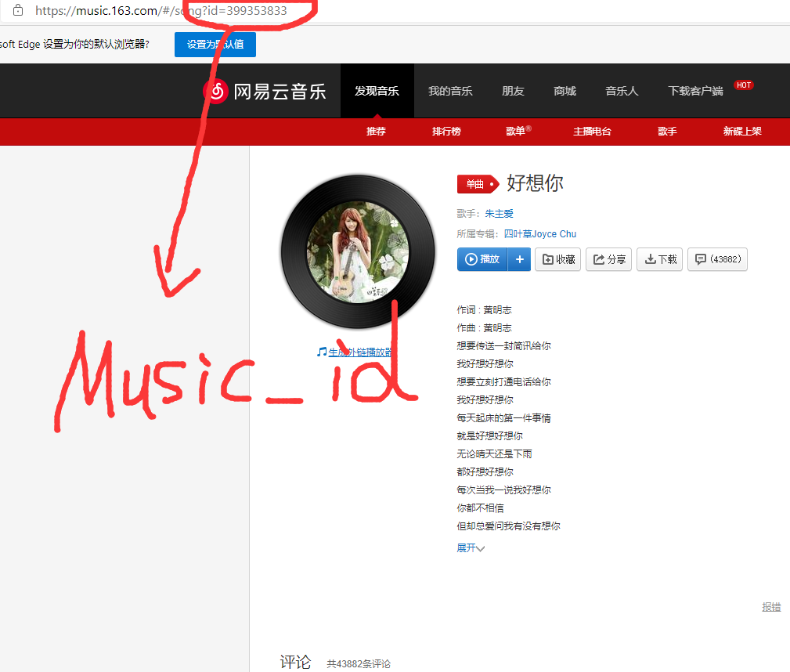Select the 歌手 submenu item
The height and width of the screenshot is (672, 790).
click(x=667, y=132)
